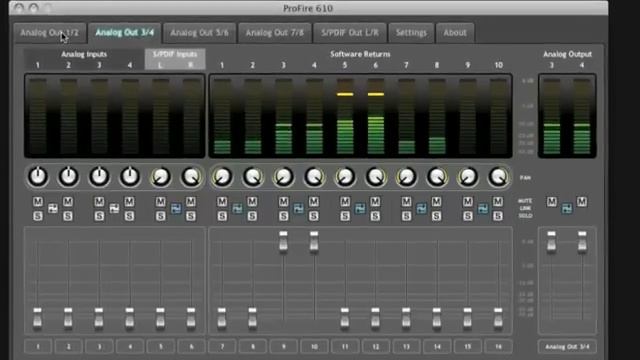Mute Analog Input 1

pos(38,202)
